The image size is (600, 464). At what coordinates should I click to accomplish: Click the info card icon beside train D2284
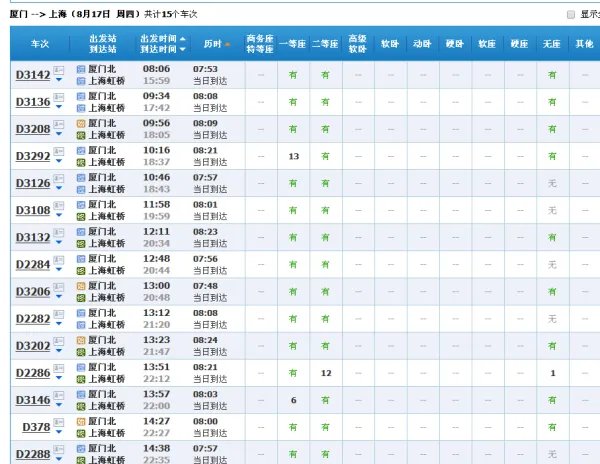point(59,259)
